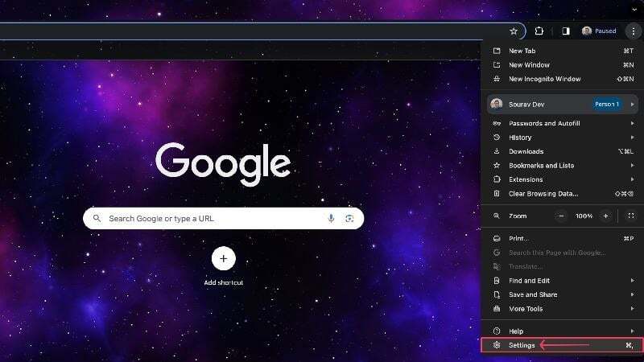
Task: Select Clear Browsing Data
Action: click(x=562, y=194)
